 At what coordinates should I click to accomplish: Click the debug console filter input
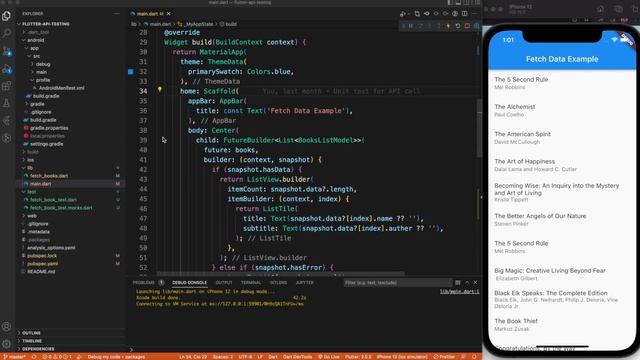coord(398,282)
